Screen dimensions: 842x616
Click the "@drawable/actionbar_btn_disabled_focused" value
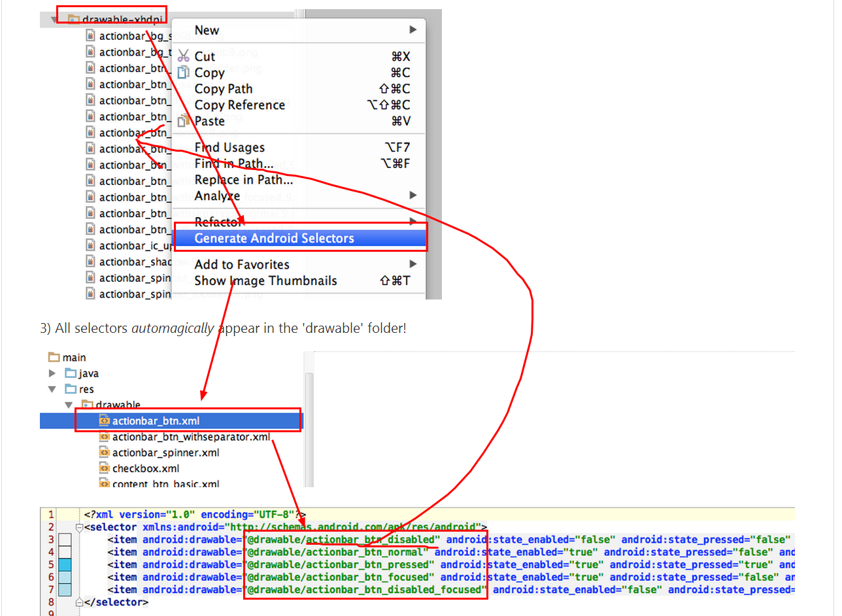pos(366,589)
